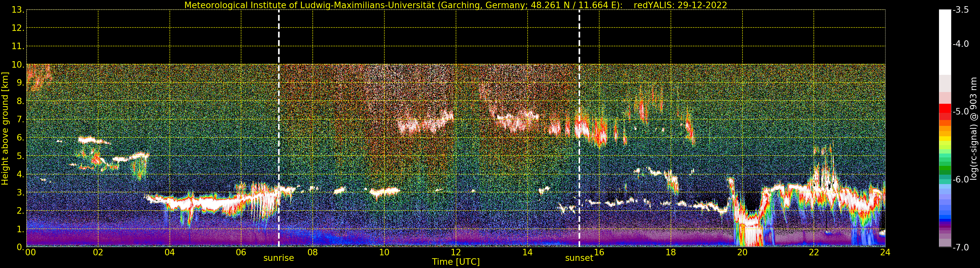The height and width of the screenshot is (268, 980).
Task: Click height axis tick label 0
Action: [x=20, y=247]
